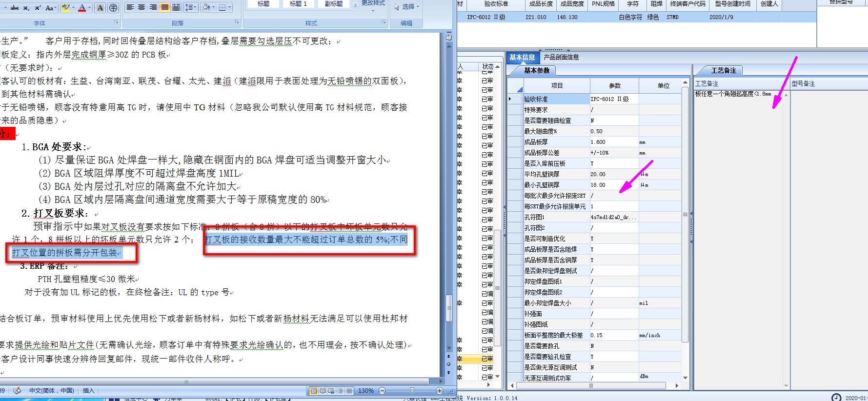This screenshot has width=868, height=401.
Task: Open Font dialog launcher
Action: tap(116, 22)
